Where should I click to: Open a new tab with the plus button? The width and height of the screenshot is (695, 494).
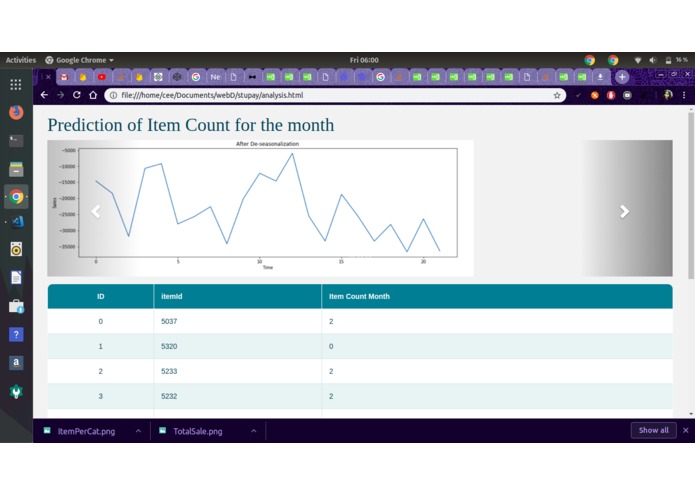(622, 77)
